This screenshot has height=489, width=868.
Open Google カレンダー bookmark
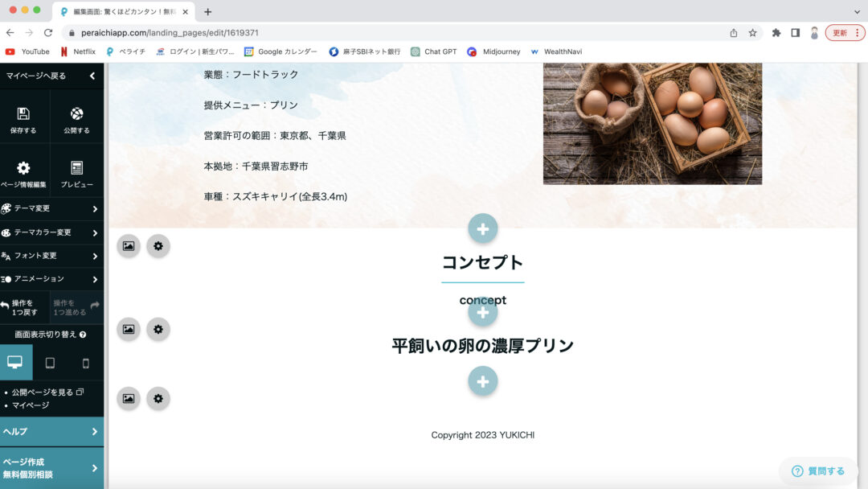point(281,51)
